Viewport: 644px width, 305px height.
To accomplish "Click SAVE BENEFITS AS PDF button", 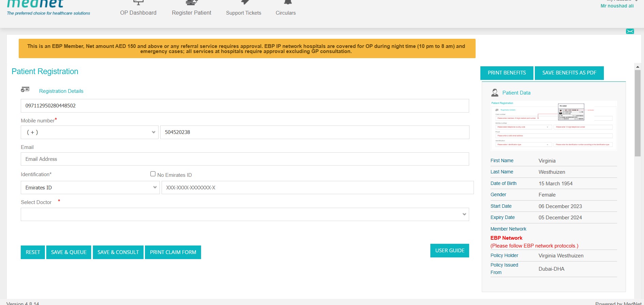I will tap(569, 73).
